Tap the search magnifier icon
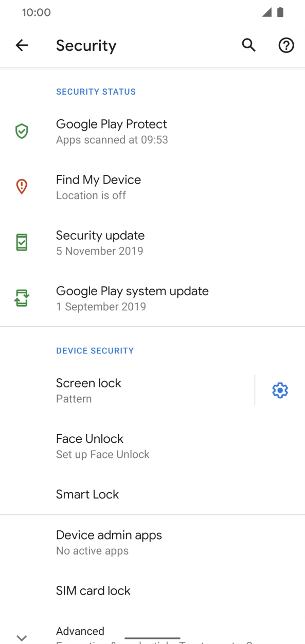 click(248, 45)
